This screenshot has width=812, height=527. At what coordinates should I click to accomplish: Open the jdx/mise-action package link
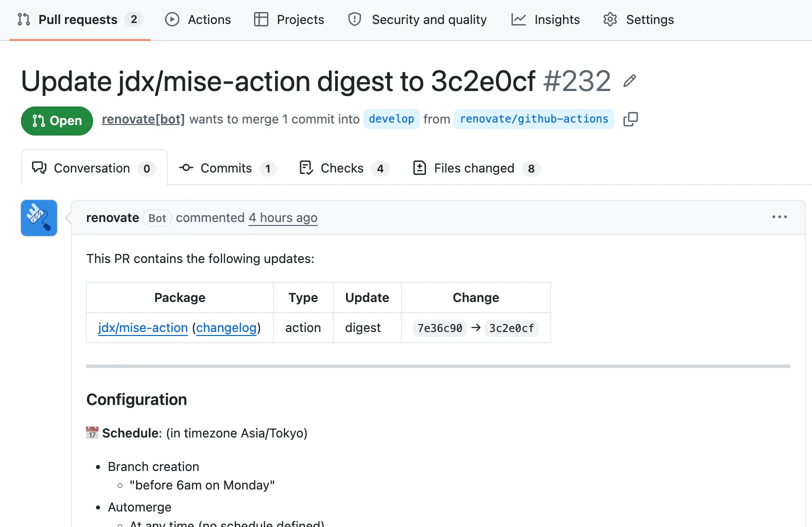point(143,328)
